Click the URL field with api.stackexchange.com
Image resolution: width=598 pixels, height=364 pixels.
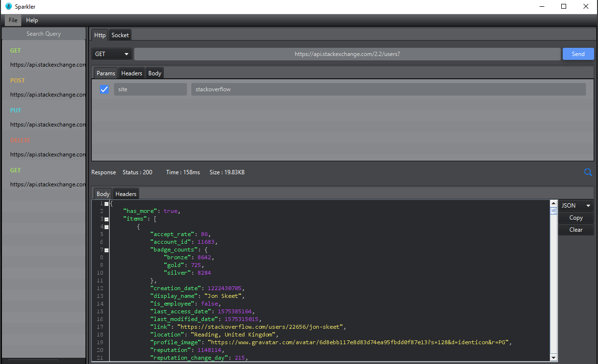click(347, 54)
